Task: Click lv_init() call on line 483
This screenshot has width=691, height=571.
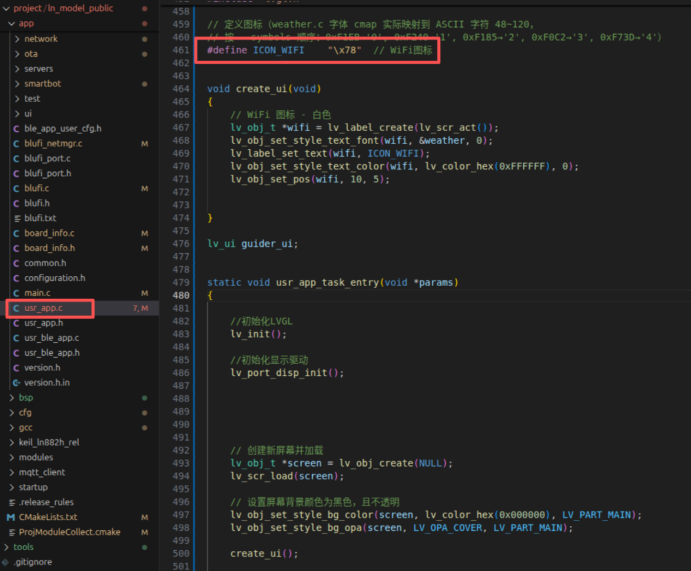Action: coord(258,334)
